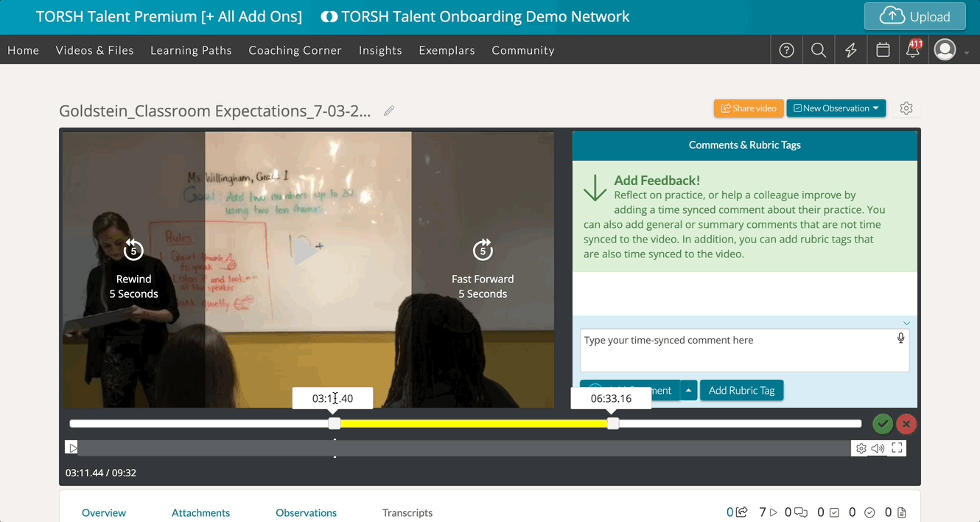The height and width of the screenshot is (522, 980).
Task: Cancel trim with red X button
Action: pyautogui.click(x=906, y=424)
